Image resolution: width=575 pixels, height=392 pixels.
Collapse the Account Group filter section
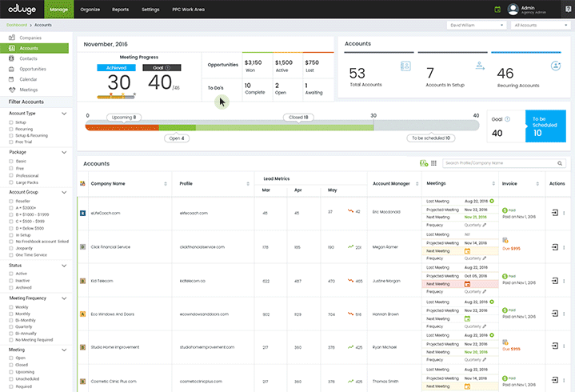pos(64,192)
